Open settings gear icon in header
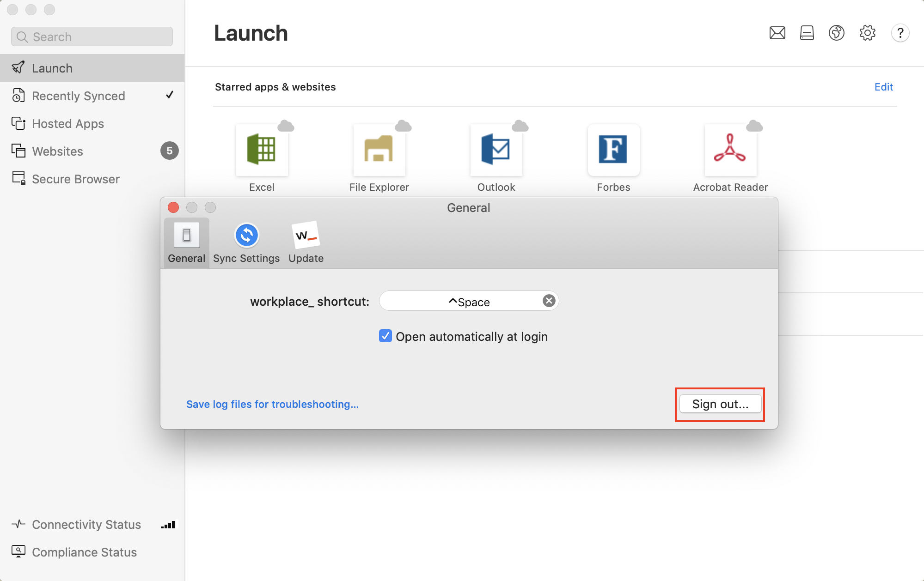The width and height of the screenshot is (924, 581). (x=867, y=33)
